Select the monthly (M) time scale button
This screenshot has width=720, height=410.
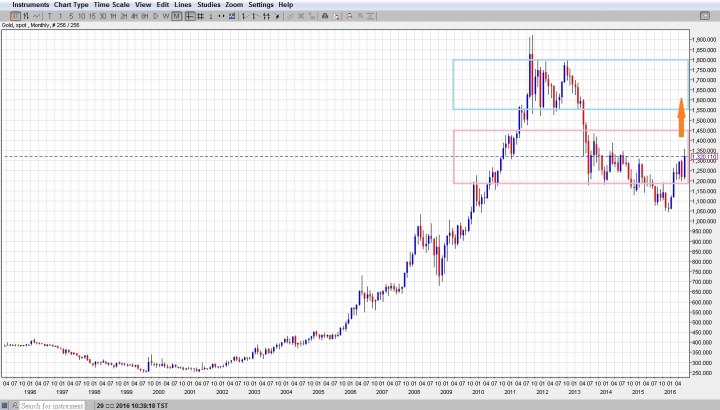pos(177,16)
